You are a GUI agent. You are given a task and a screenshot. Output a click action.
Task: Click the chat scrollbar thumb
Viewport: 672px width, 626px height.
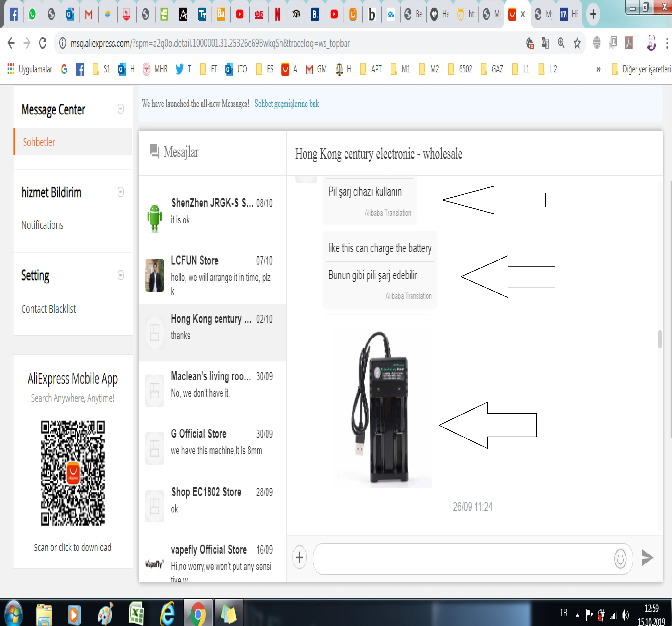pyautogui.click(x=660, y=339)
